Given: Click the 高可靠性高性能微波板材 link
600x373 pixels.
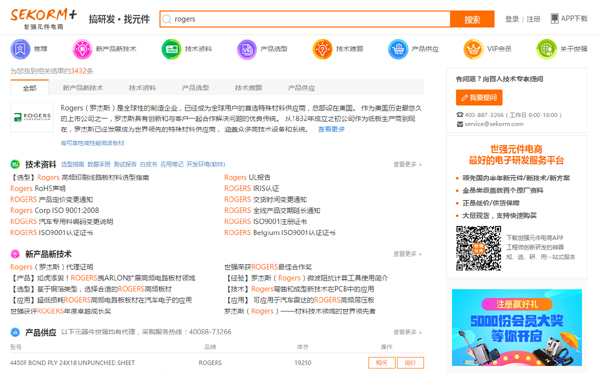Looking at the screenshot, I should coord(92,143).
